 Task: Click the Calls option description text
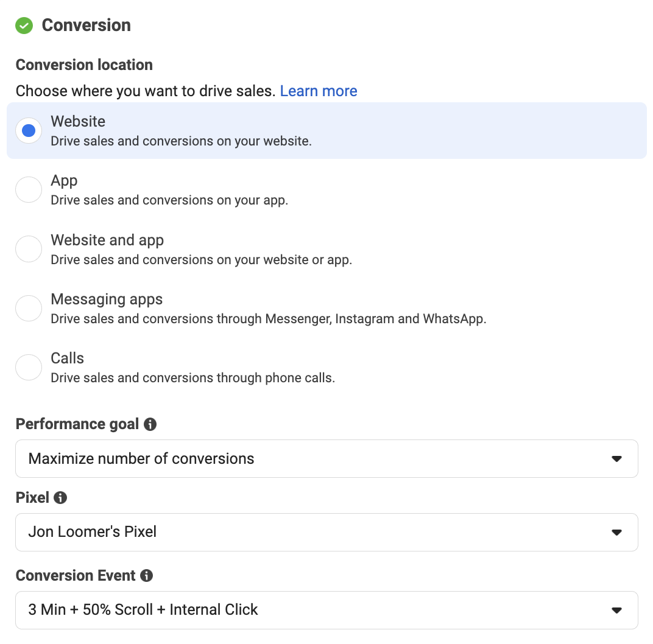pyautogui.click(x=193, y=378)
